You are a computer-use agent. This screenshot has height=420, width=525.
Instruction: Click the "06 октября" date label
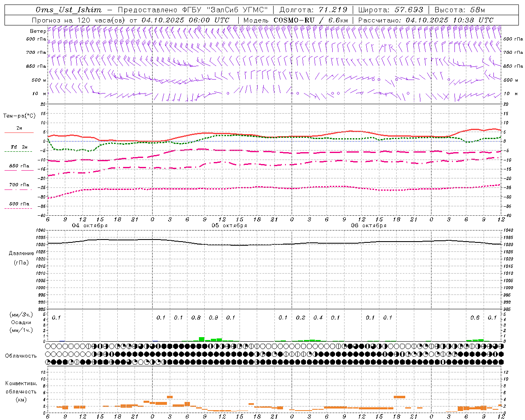(369, 226)
